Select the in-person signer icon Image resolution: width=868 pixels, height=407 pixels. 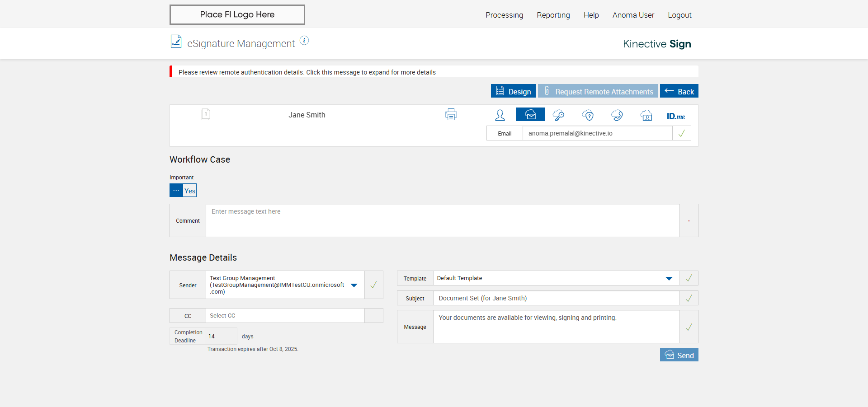(500, 115)
